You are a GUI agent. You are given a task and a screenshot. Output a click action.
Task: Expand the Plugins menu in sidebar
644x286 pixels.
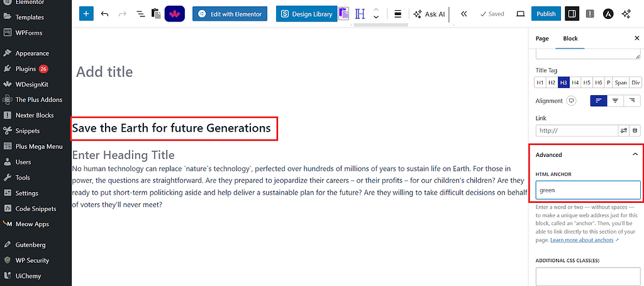point(25,69)
